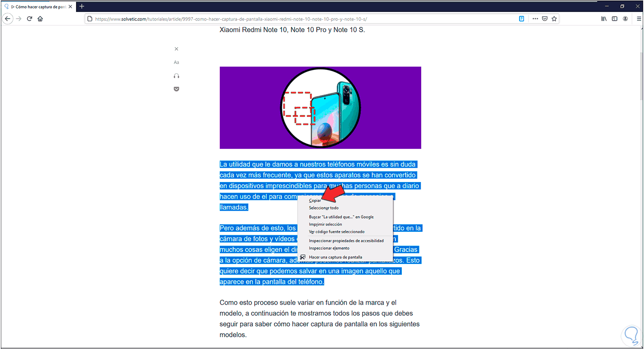Open a new tab with the plus button

point(82,6)
